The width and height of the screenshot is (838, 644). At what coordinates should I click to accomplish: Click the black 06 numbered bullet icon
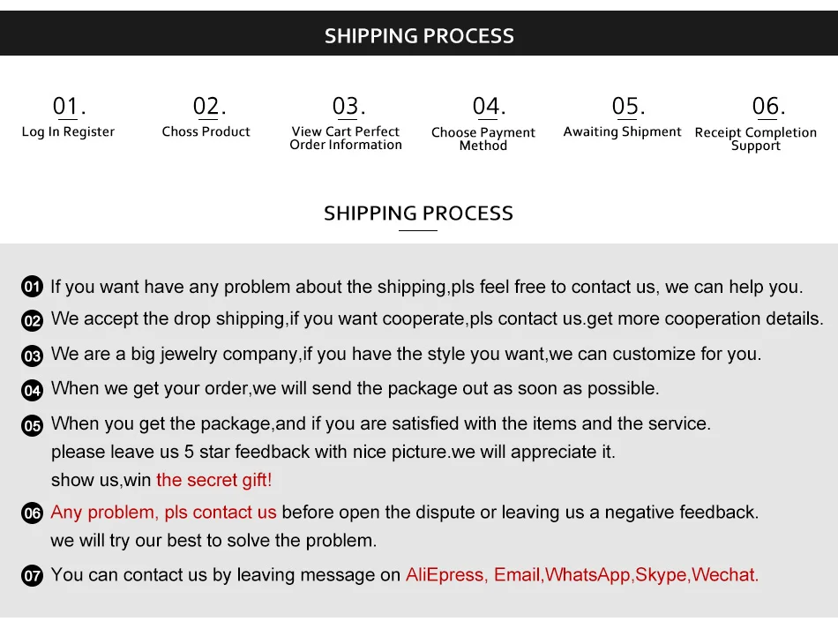click(x=32, y=513)
